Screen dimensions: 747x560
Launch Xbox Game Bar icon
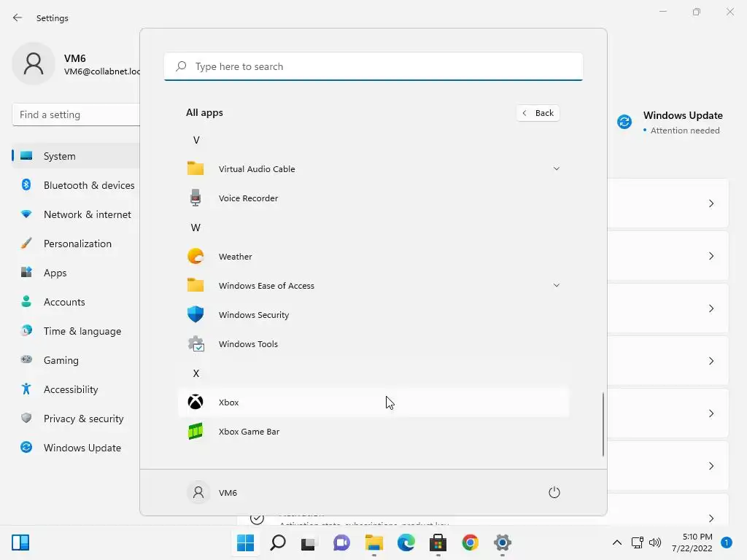pyautogui.click(x=196, y=432)
